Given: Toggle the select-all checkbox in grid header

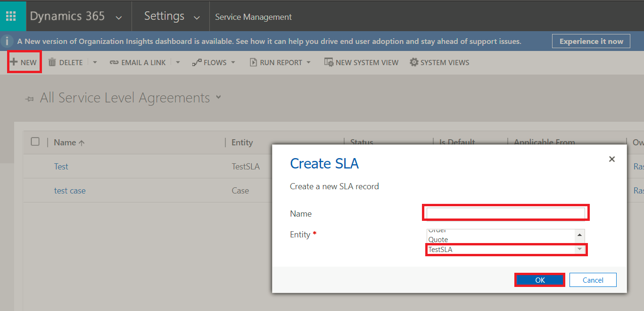Looking at the screenshot, I should [35, 142].
